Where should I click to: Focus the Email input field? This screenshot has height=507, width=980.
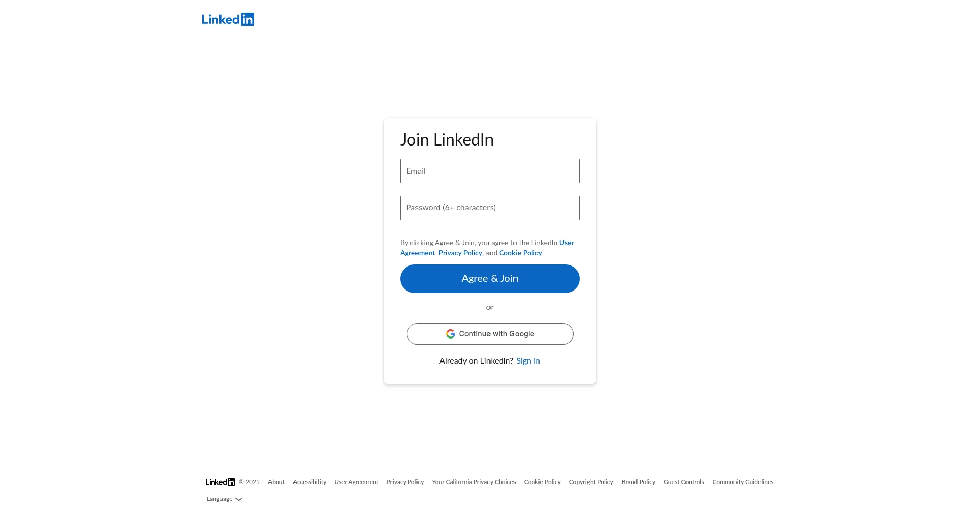click(x=489, y=171)
